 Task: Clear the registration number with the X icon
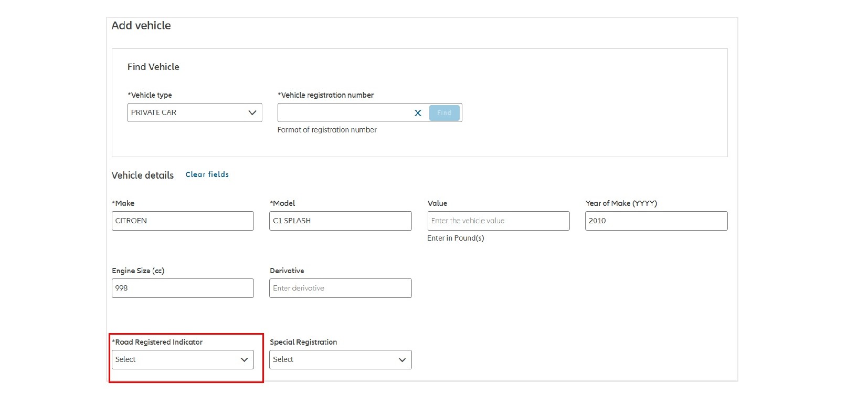(x=418, y=113)
